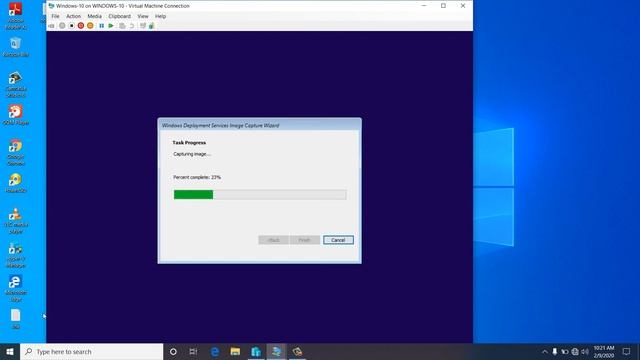
Task: Open the Action menu
Action: point(73,16)
